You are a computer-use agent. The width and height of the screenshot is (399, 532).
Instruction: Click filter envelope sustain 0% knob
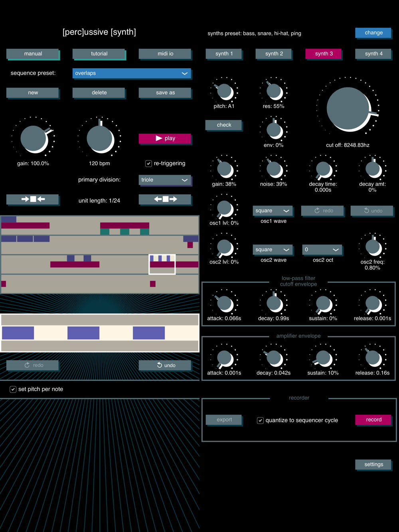pyautogui.click(x=324, y=303)
